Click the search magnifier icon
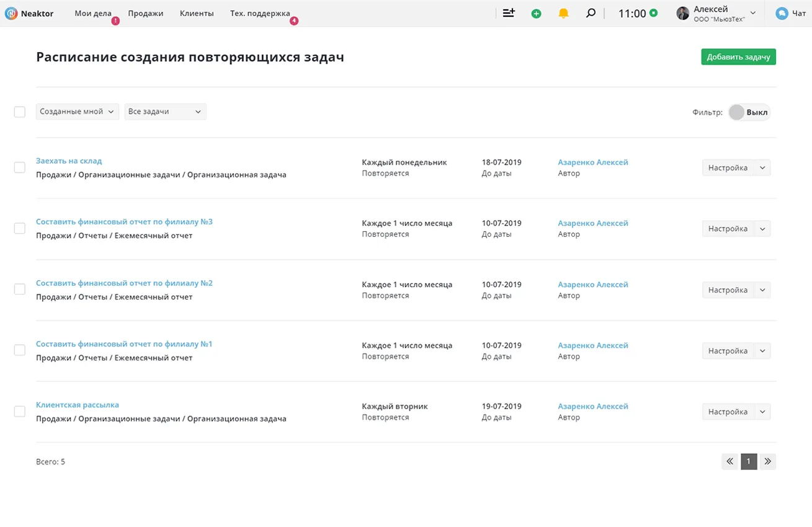Viewport: 812px width, 527px height. (x=591, y=13)
